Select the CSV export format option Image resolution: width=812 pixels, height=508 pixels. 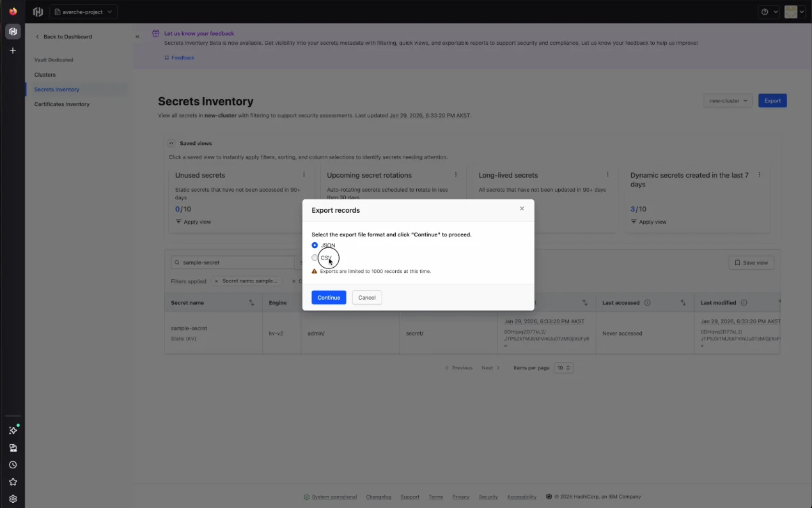(315, 257)
